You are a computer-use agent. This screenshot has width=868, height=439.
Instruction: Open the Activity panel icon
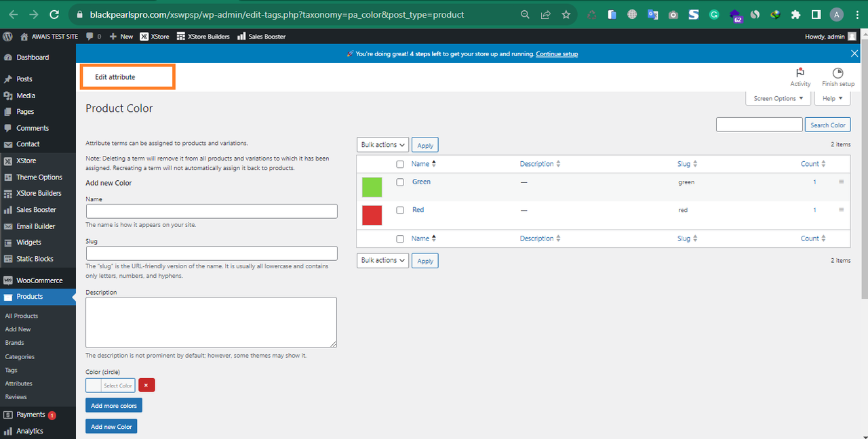800,77
